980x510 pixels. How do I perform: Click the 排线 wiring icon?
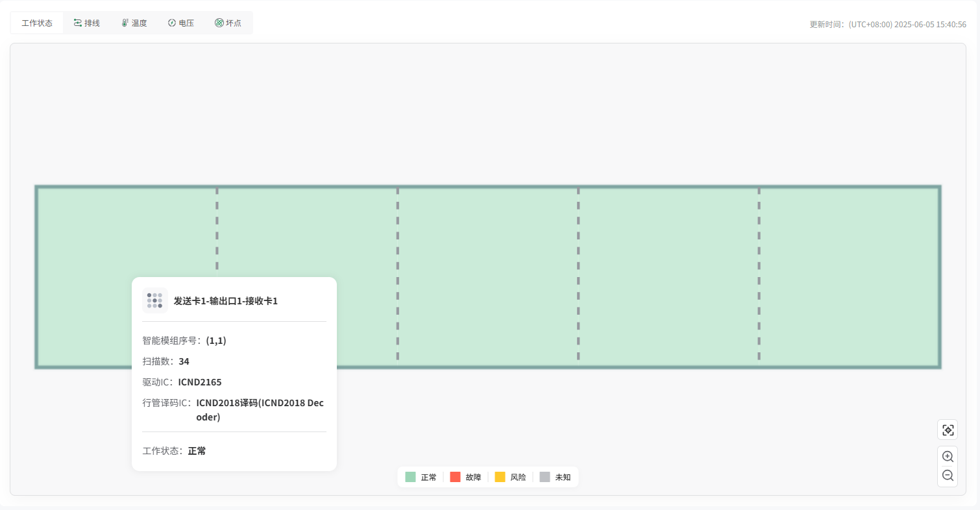pos(77,23)
